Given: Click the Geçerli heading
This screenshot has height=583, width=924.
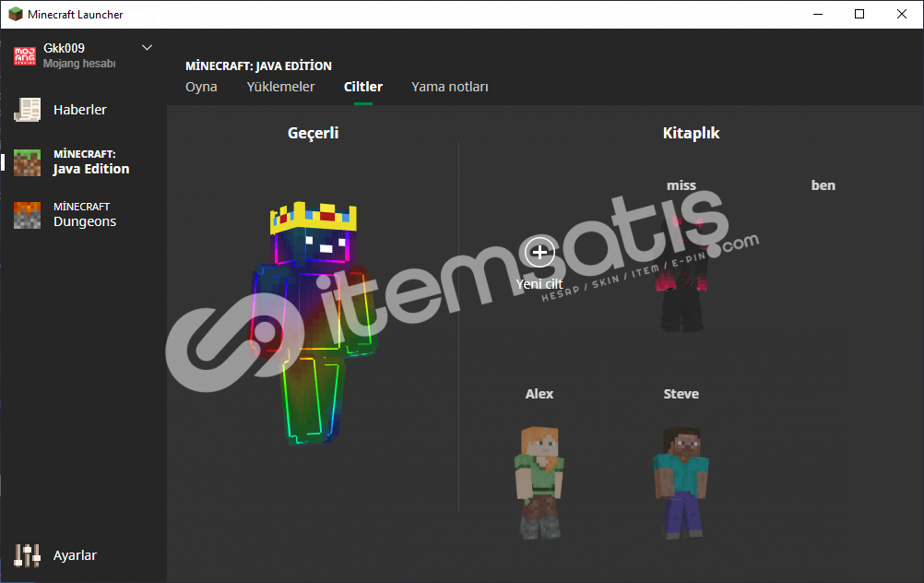Looking at the screenshot, I should tap(313, 133).
